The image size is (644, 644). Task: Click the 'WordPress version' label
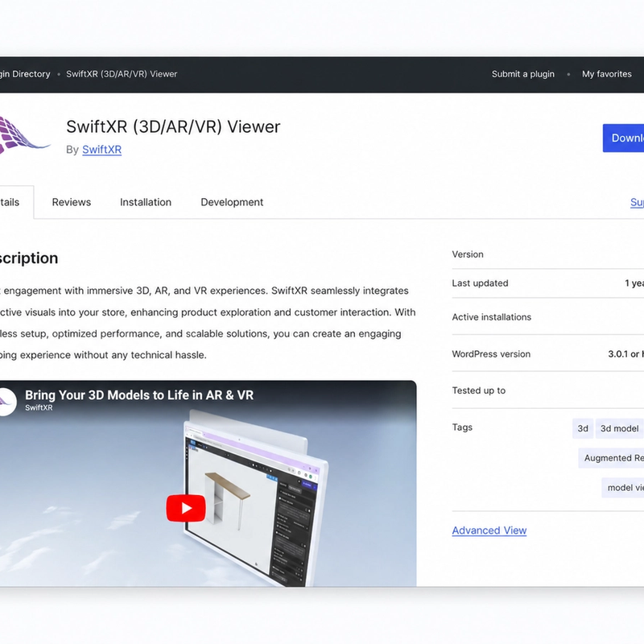pyautogui.click(x=491, y=354)
